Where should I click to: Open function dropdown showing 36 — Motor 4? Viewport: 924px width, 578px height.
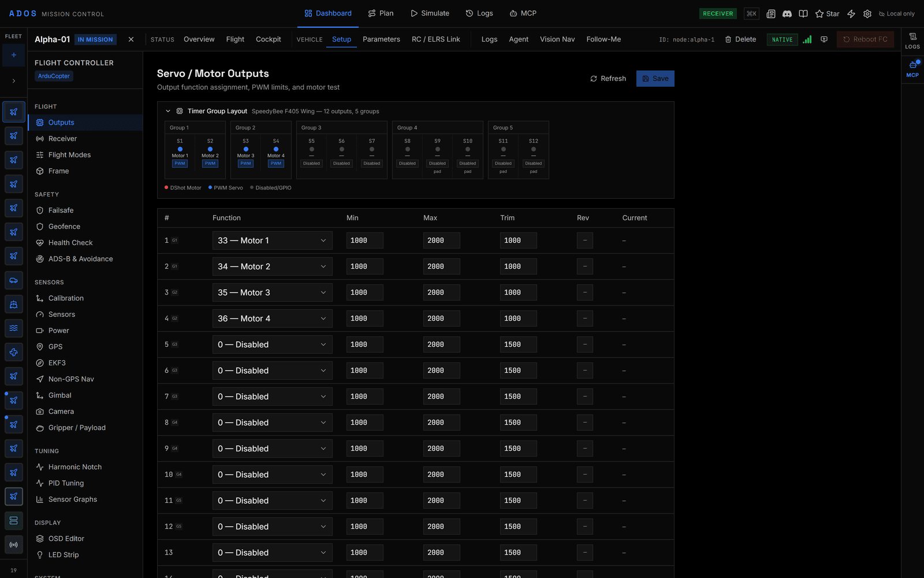pyautogui.click(x=272, y=318)
